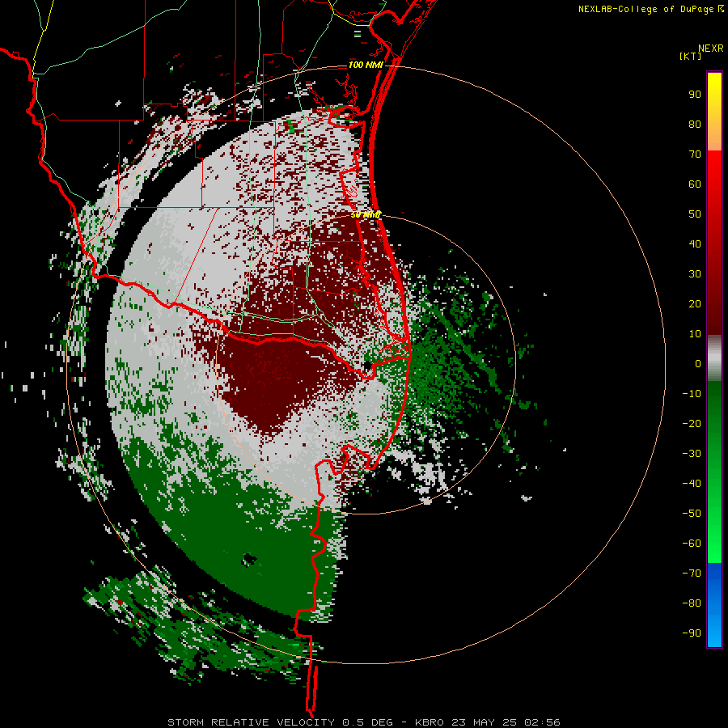This screenshot has height=728, width=728.
Task: Click the -80 value on the velocity scale
Action: (x=692, y=603)
